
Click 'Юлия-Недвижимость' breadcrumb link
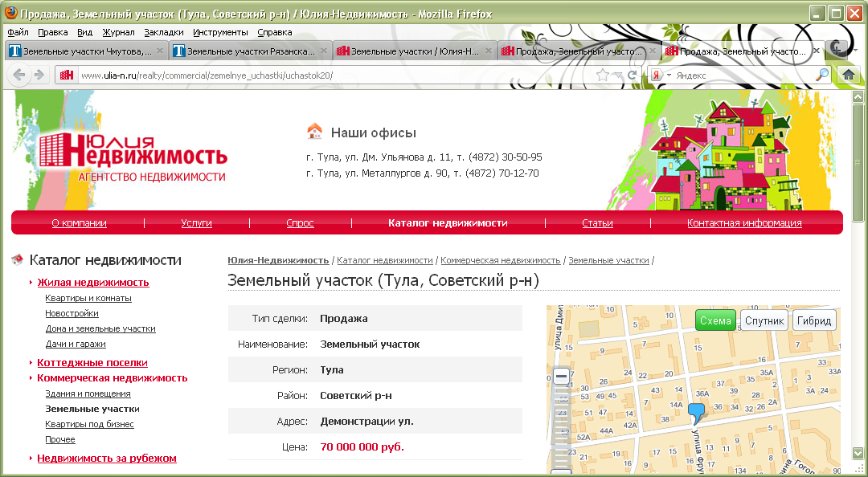coord(278,260)
